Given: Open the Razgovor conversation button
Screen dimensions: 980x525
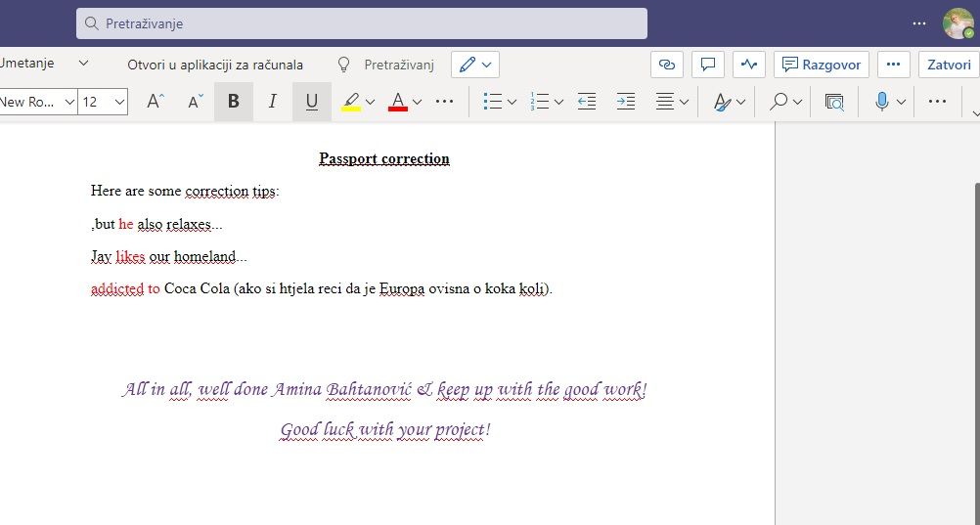Looking at the screenshot, I should [x=822, y=65].
